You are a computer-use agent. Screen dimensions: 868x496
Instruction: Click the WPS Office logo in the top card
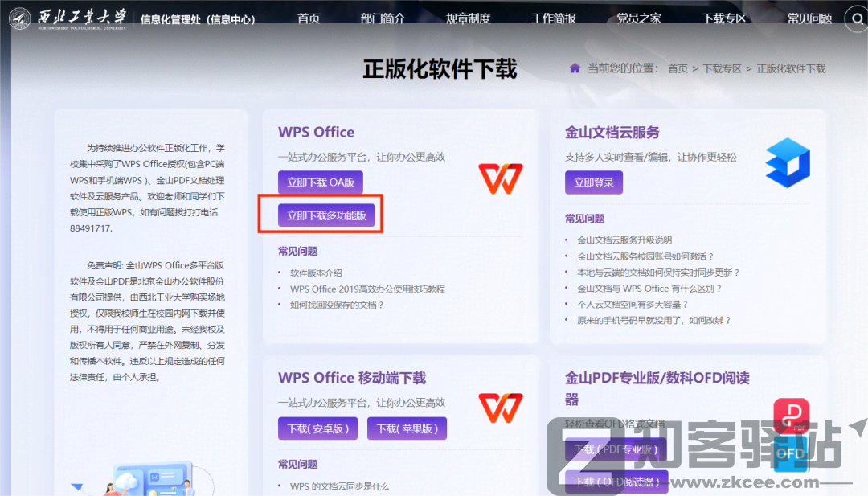click(500, 178)
